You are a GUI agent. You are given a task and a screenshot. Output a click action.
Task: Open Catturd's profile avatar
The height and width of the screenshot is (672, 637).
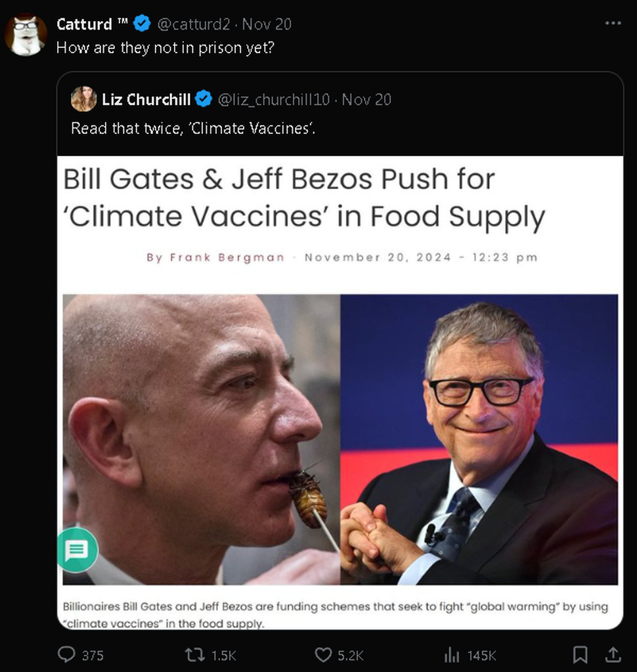coord(26,34)
